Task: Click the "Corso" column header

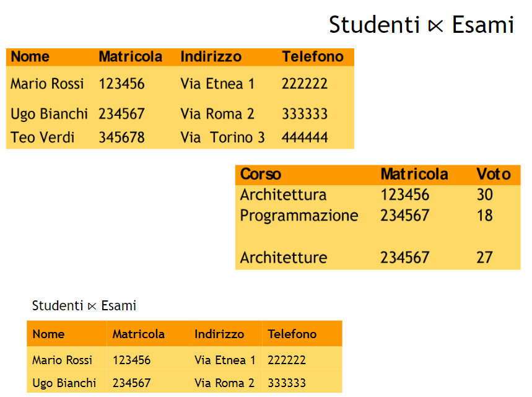Action: click(260, 175)
